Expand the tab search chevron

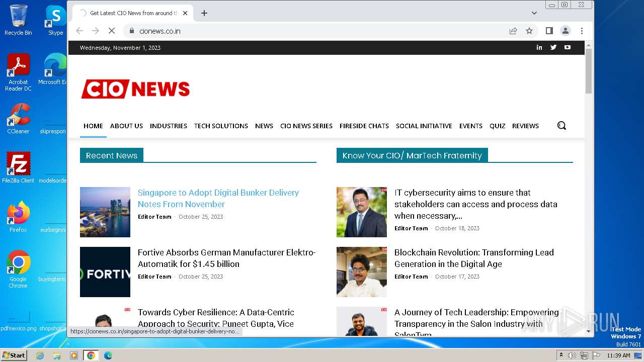click(534, 13)
